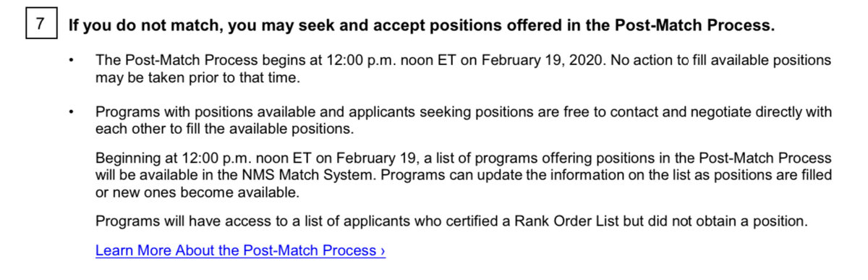This screenshot has width=868, height=280.
Task: Open the Learn More About the Post-Match Process link
Action: coord(240,251)
